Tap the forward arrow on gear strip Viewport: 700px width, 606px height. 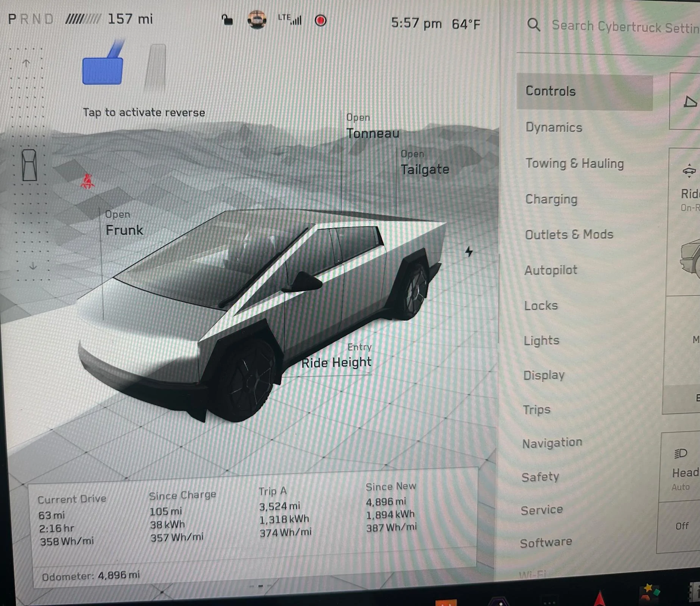point(26,63)
